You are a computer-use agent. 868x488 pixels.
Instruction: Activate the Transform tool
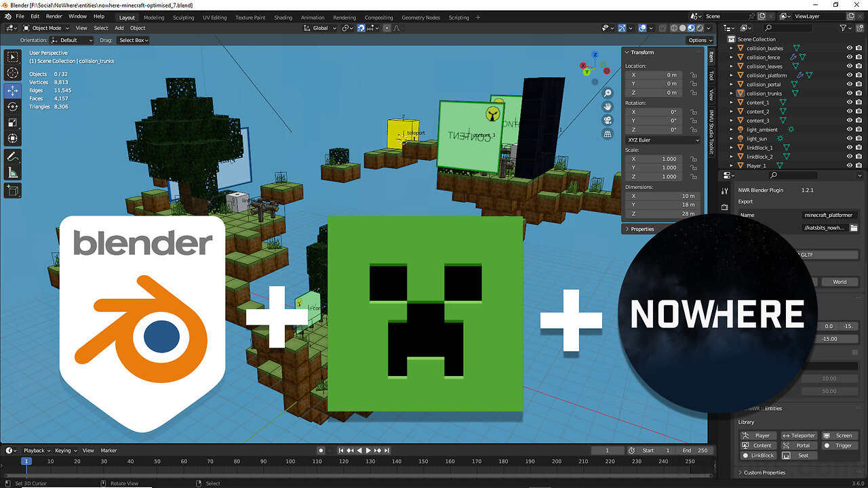coord(13,139)
